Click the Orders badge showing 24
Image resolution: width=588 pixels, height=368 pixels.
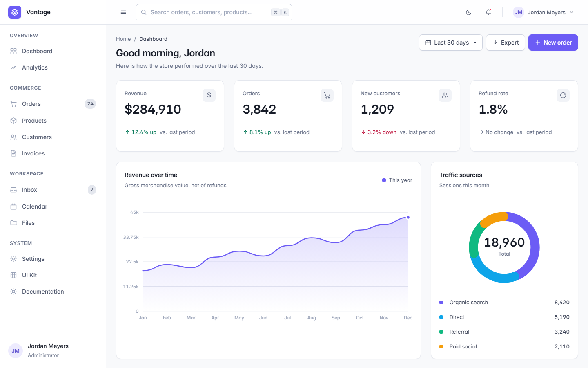(90, 104)
